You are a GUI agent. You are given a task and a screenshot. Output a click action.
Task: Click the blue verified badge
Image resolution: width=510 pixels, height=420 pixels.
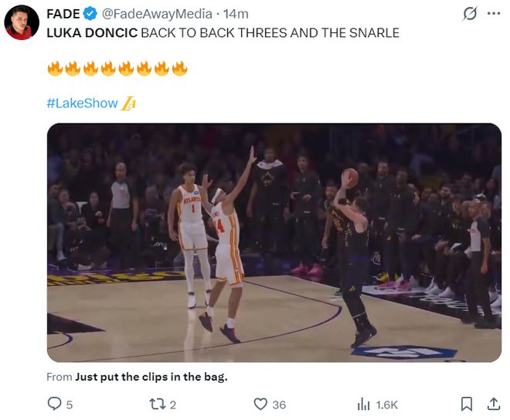coord(89,14)
